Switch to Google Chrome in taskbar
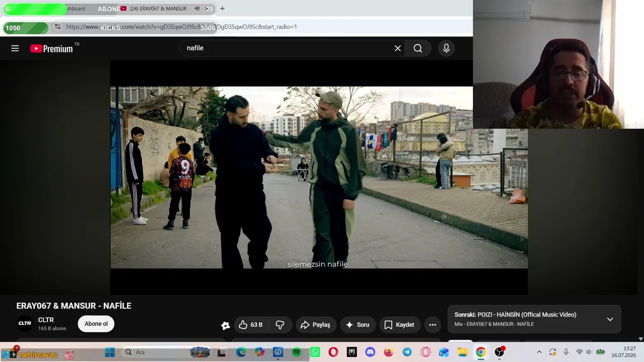 tap(481, 352)
